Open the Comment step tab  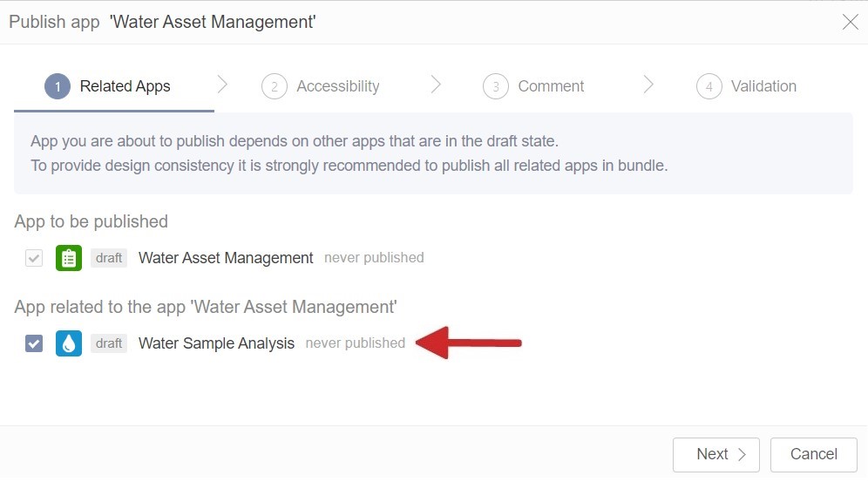pos(551,86)
